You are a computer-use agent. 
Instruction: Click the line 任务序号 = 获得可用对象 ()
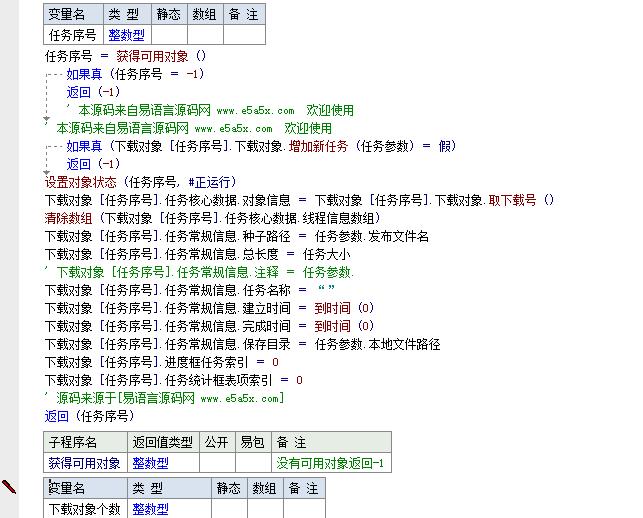click(x=125, y=56)
